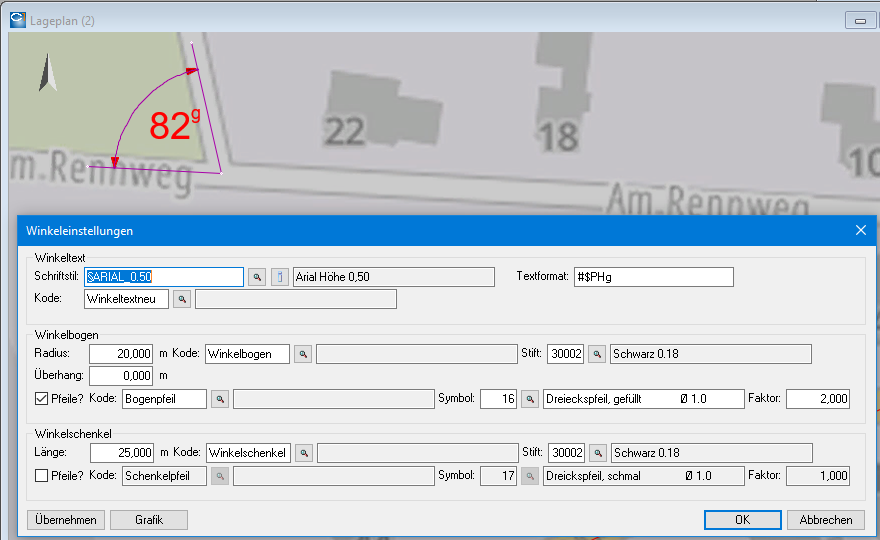Enable the Winkelschenkel Pfeile checkbox

pos(42,476)
